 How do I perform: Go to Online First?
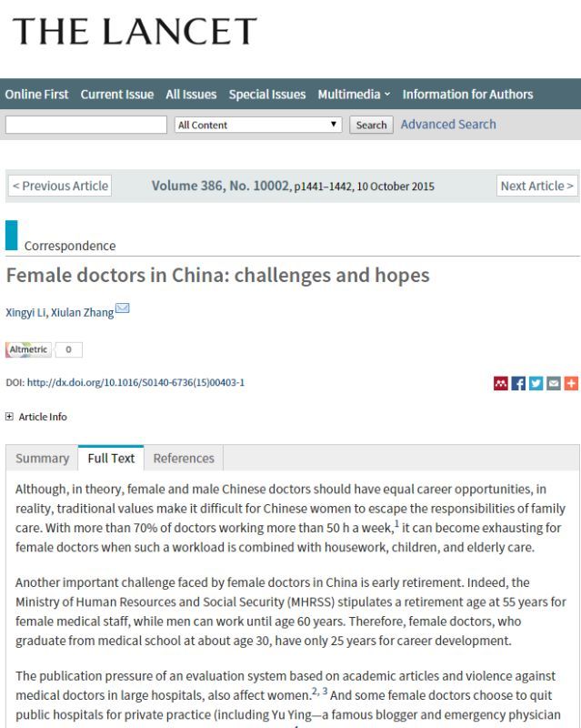click(x=36, y=95)
